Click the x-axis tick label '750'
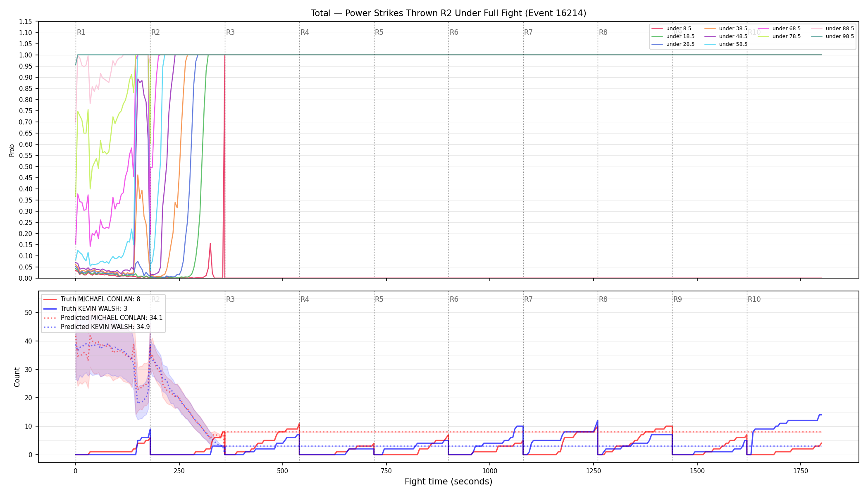The height and width of the screenshot is (496, 868). pos(386,471)
